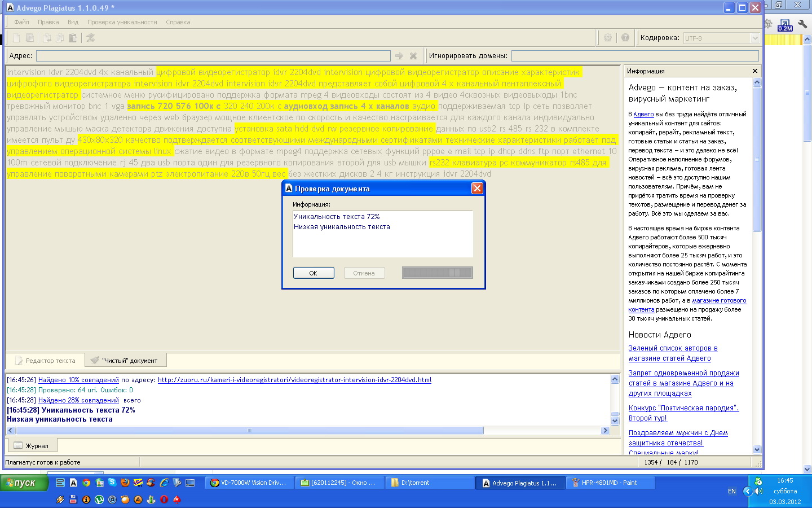This screenshot has height=508, width=812.
Task: Click OK in Проверка документа dialog
Action: 314,273
